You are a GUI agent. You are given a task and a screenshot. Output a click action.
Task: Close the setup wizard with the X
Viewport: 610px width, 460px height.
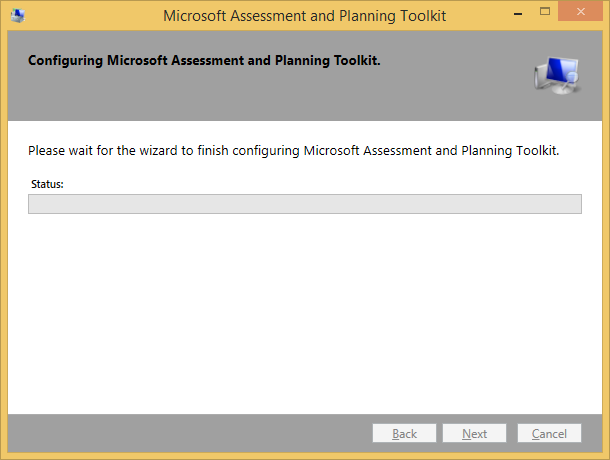pos(580,14)
